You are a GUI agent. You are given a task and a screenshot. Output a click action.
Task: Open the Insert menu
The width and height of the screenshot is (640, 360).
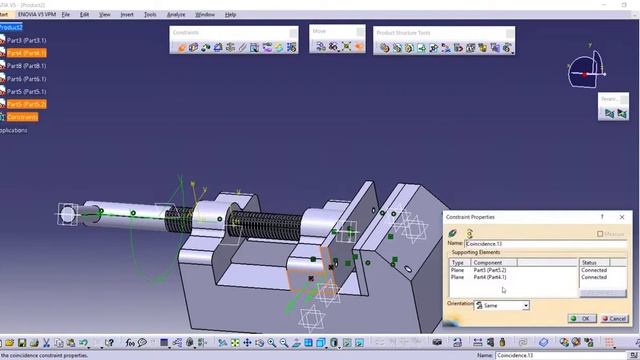[x=127, y=14]
